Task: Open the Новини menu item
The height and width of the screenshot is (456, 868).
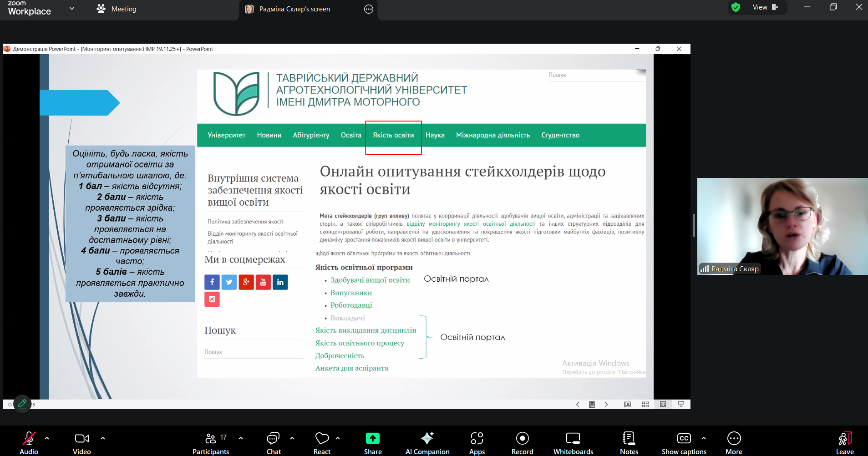Action: [269, 135]
